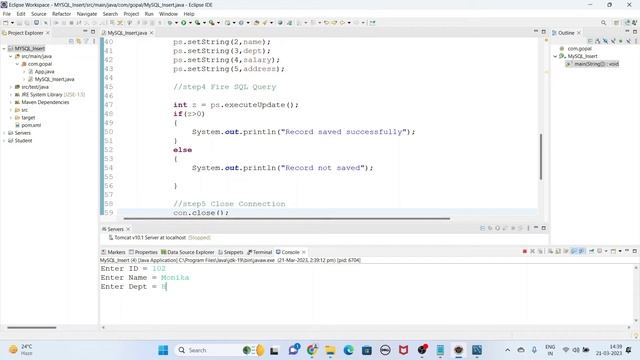This screenshot has width=640, height=360.
Task: Collapse the com.gopal package
Action: click(18, 64)
